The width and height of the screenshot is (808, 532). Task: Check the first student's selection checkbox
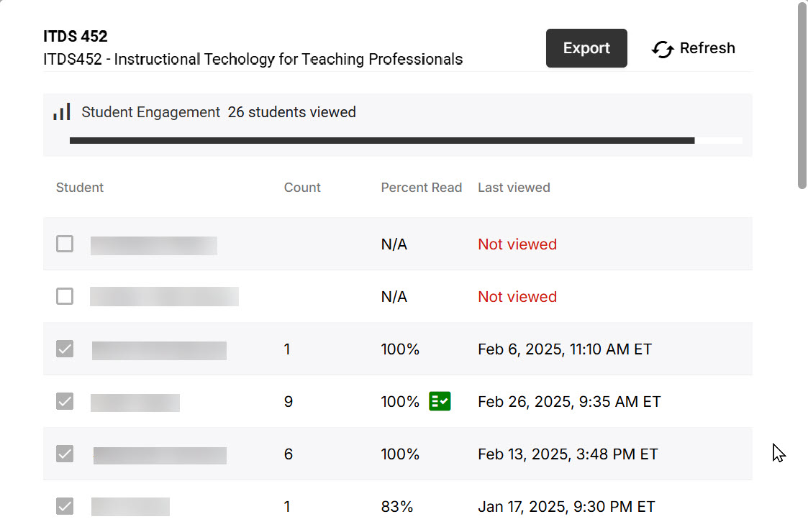(x=64, y=244)
